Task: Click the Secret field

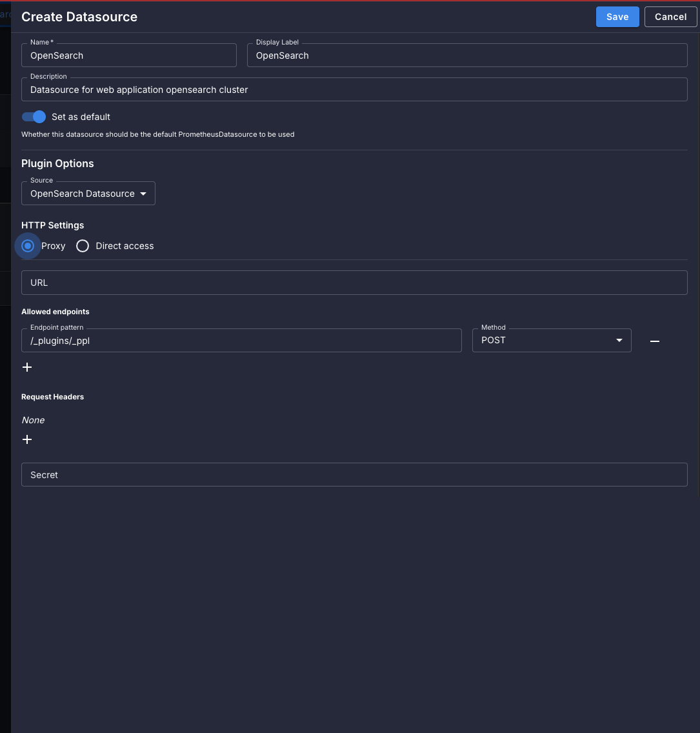Action: (x=354, y=475)
